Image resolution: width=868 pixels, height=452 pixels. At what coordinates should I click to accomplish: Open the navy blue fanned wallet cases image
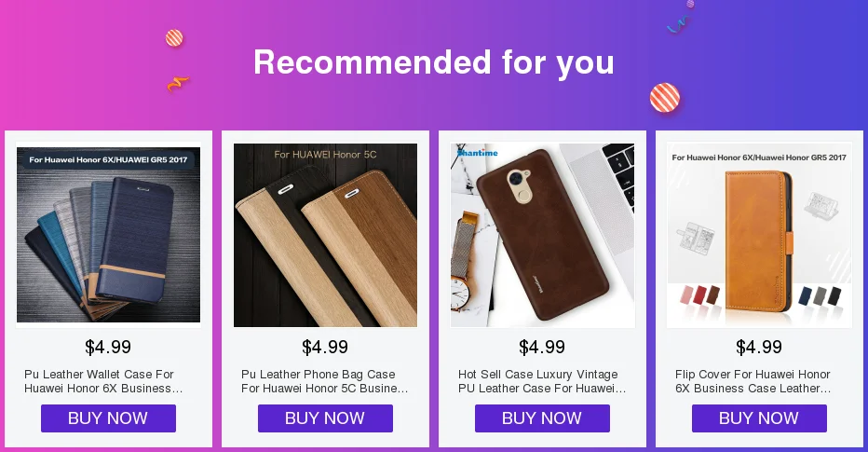pyautogui.click(x=108, y=235)
